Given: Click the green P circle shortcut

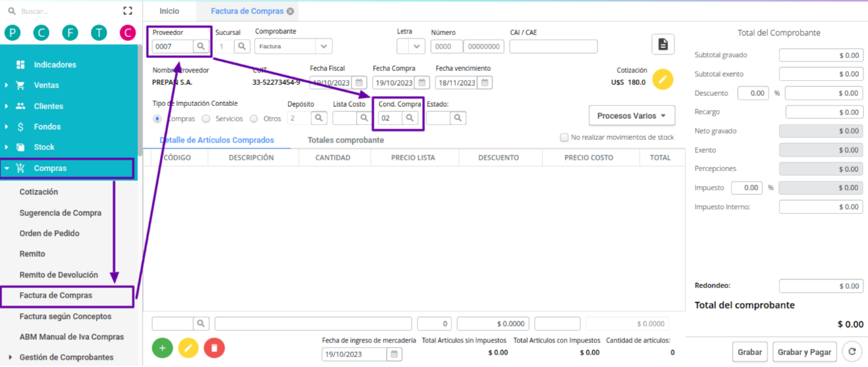Looking at the screenshot, I should [13, 32].
